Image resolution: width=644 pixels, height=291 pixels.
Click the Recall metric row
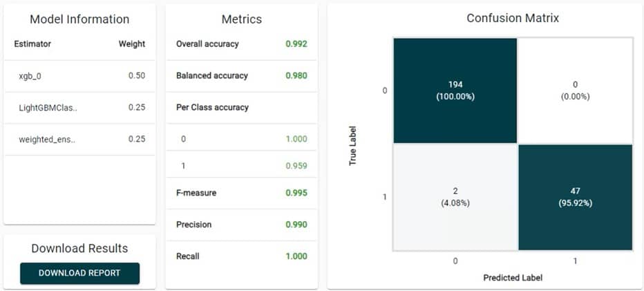[x=241, y=256]
